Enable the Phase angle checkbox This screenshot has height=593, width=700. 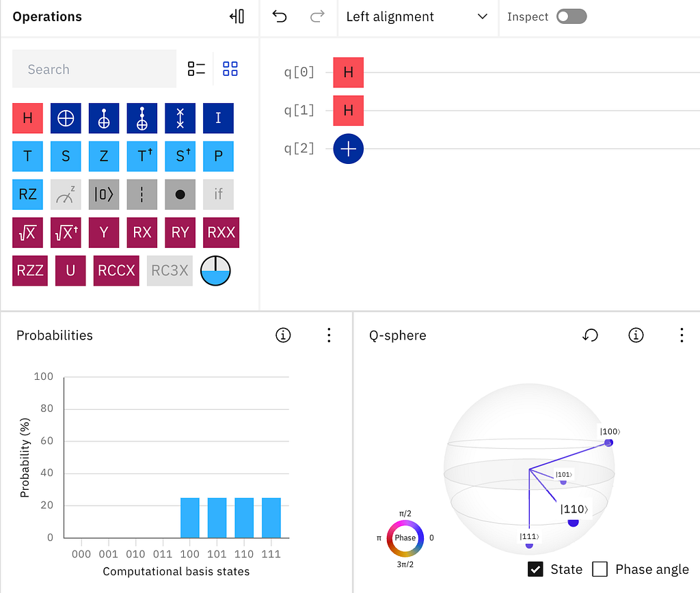(600, 569)
